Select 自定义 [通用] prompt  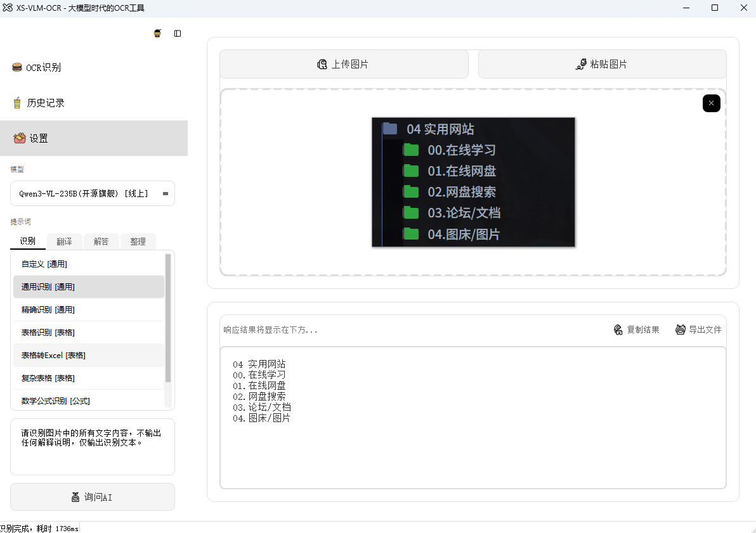(89, 264)
